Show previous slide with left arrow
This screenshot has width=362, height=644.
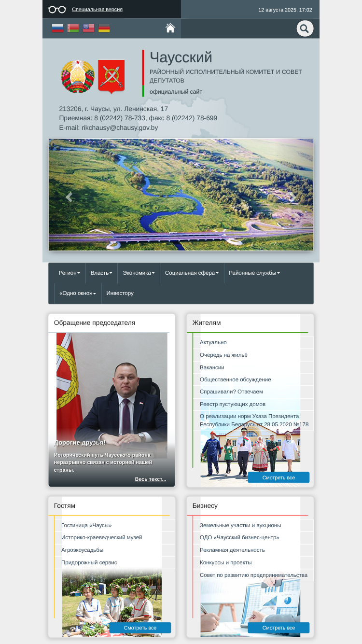coord(69,197)
